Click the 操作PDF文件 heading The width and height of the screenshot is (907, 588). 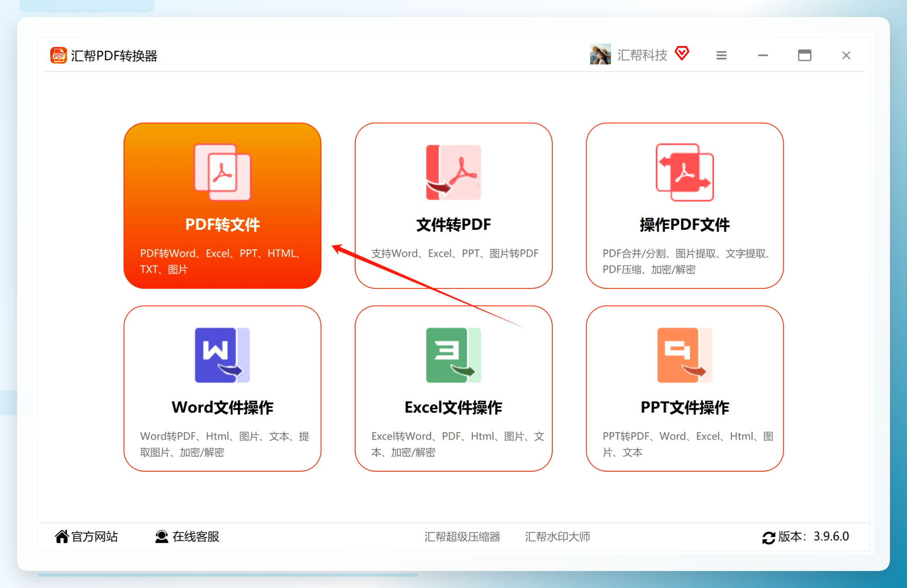[685, 225]
